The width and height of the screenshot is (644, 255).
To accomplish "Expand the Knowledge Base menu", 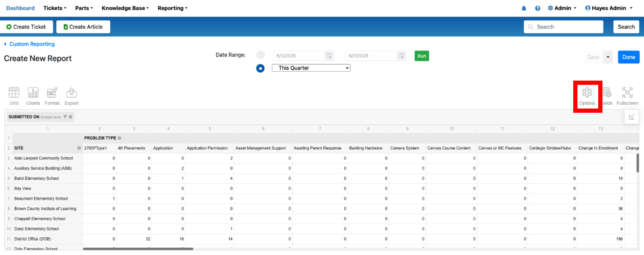I will tap(125, 8).
